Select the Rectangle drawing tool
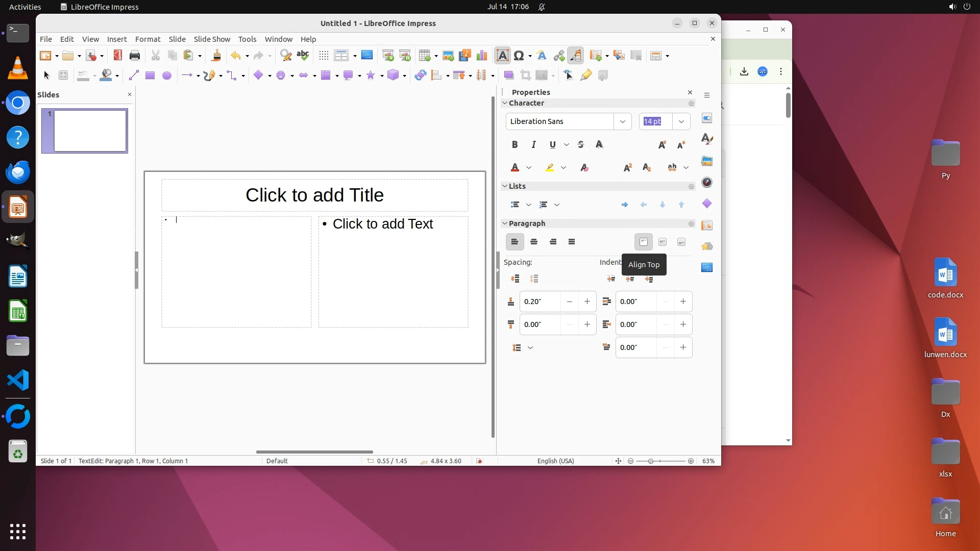Viewport: 980px width, 551px height. click(x=150, y=76)
